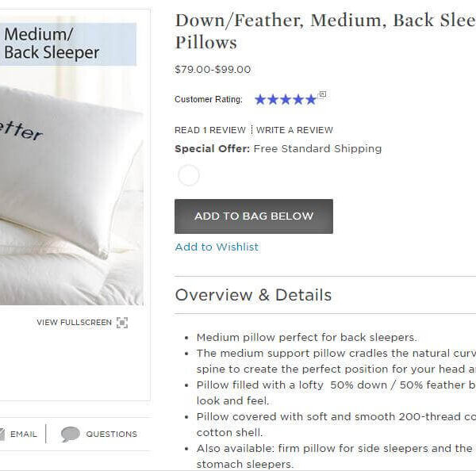Click the Down/Feather Medium Pillows product title
476x471 pixels.
pyautogui.click(x=325, y=31)
